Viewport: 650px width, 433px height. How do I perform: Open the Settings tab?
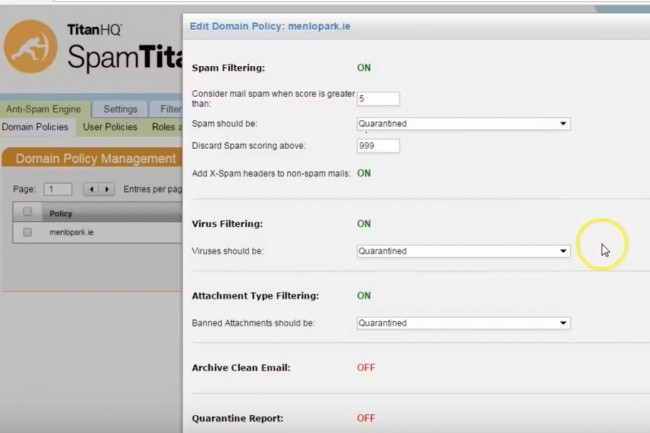click(120, 109)
